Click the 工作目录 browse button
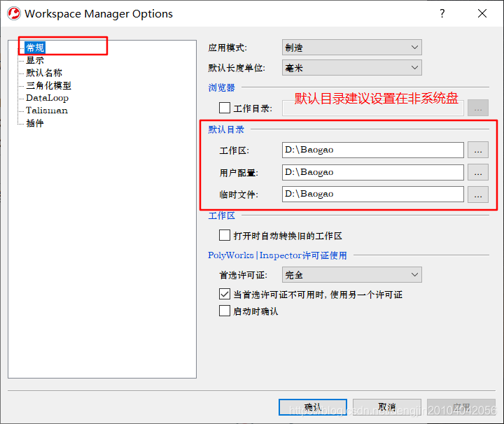The height and width of the screenshot is (424, 504). coord(478,108)
